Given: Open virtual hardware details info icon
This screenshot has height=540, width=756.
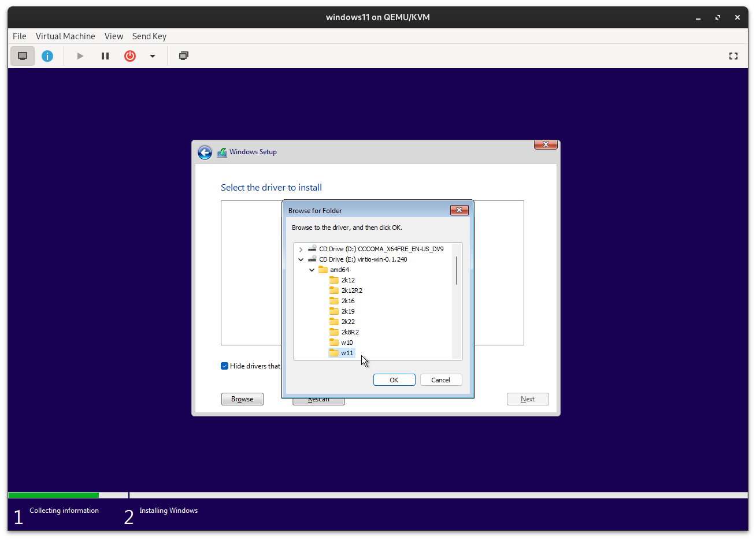Looking at the screenshot, I should pos(47,56).
